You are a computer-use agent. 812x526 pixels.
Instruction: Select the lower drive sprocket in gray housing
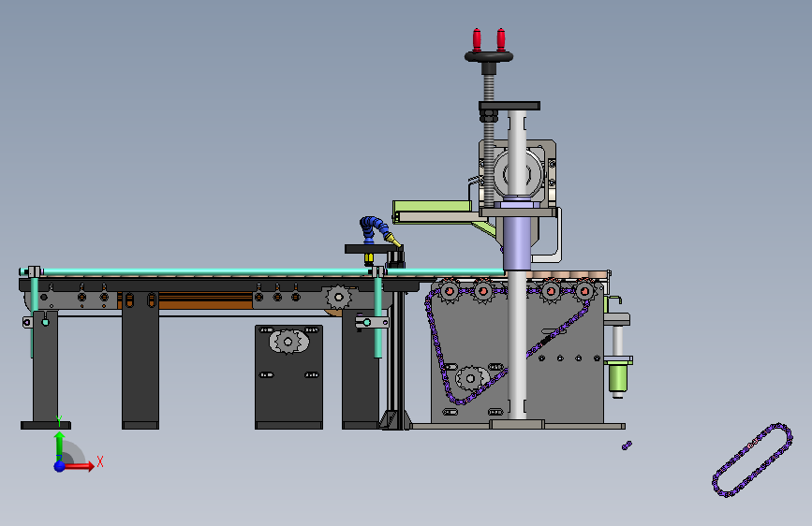(470, 378)
